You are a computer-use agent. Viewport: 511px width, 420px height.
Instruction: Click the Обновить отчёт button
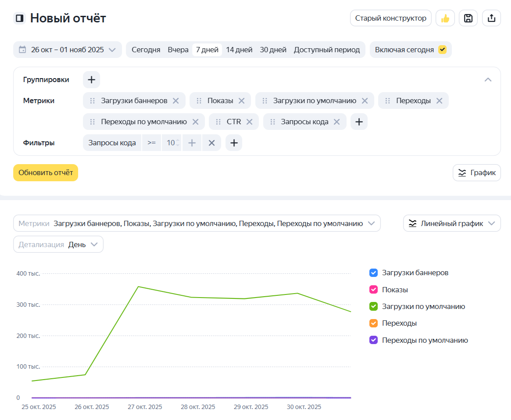tap(46, 173)
